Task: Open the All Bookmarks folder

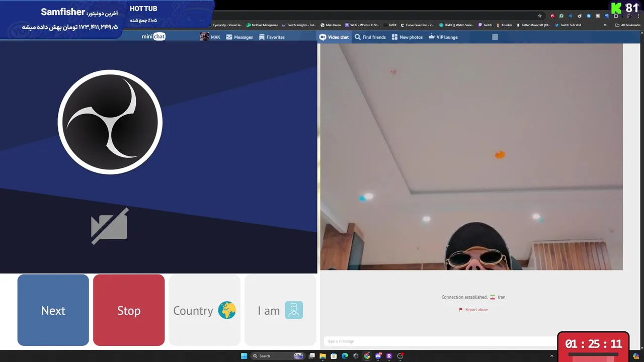Action: pyautogui.click(x=628, y=25)
